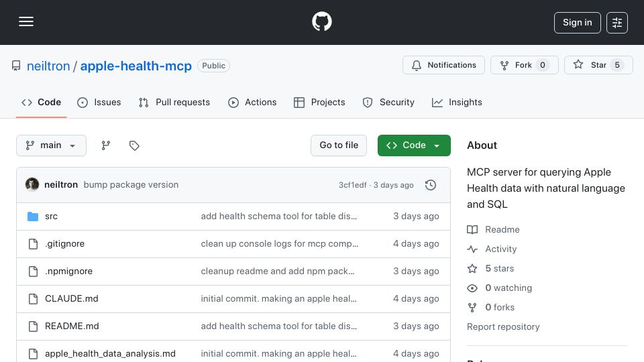The image size is (644, 362).
Task: Open src row commit message
Action: click(279, 217)
